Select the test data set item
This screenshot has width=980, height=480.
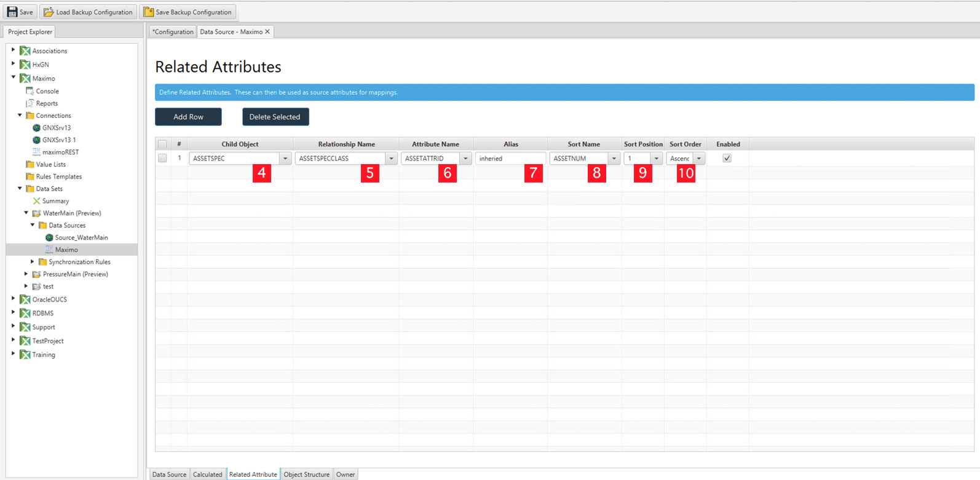click(x=48, y=286)
